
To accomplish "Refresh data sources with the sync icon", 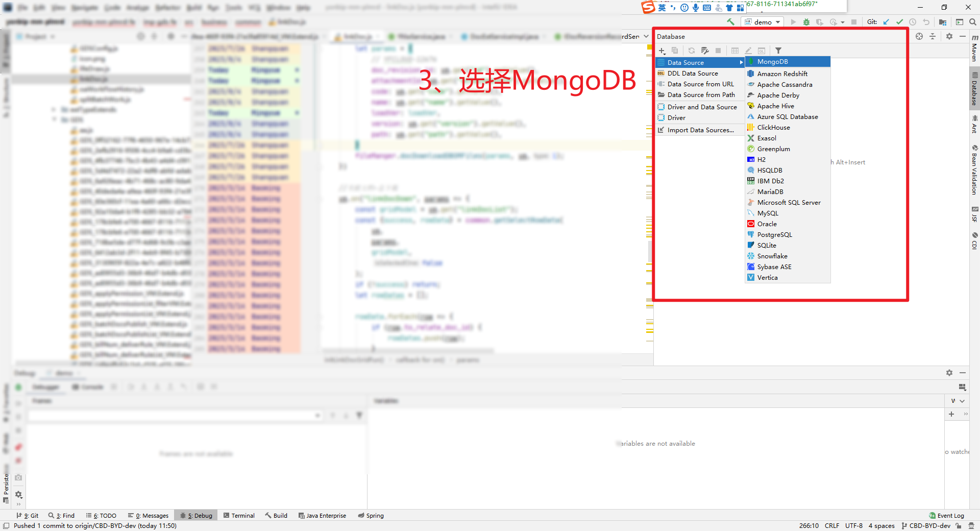I will (x=691, y=51).
